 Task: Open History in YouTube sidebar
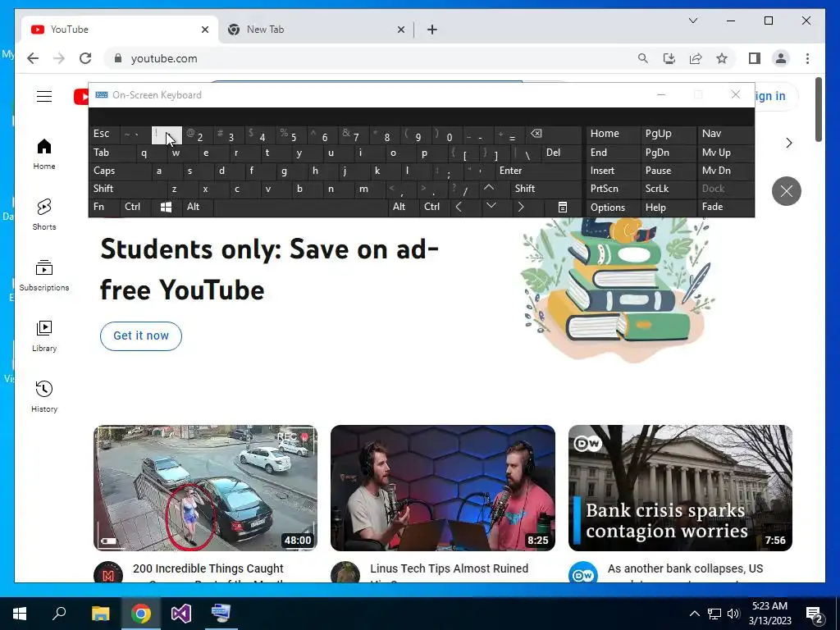44,396
